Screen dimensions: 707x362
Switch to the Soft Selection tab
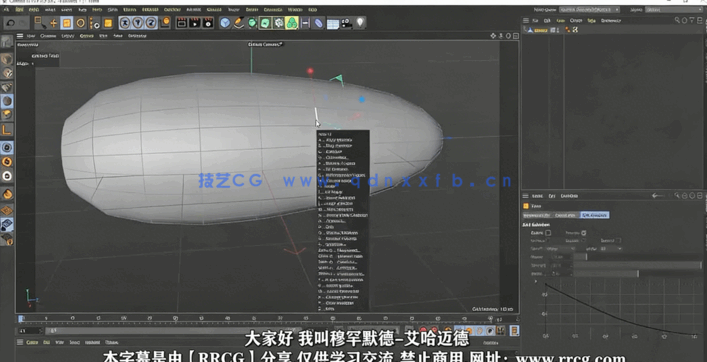pos(595,215)
